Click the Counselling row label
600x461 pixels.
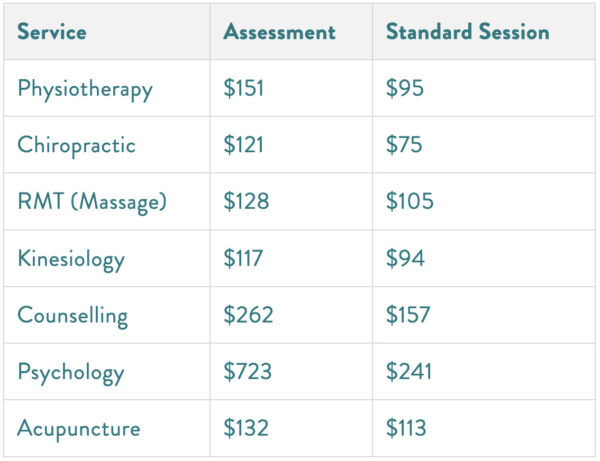point(72,316)
